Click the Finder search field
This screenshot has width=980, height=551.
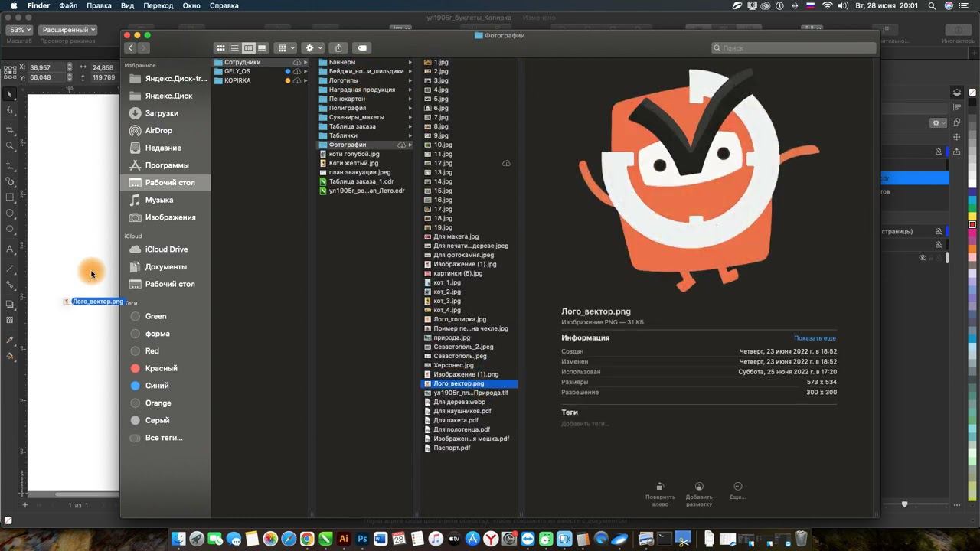click(793, 47)
